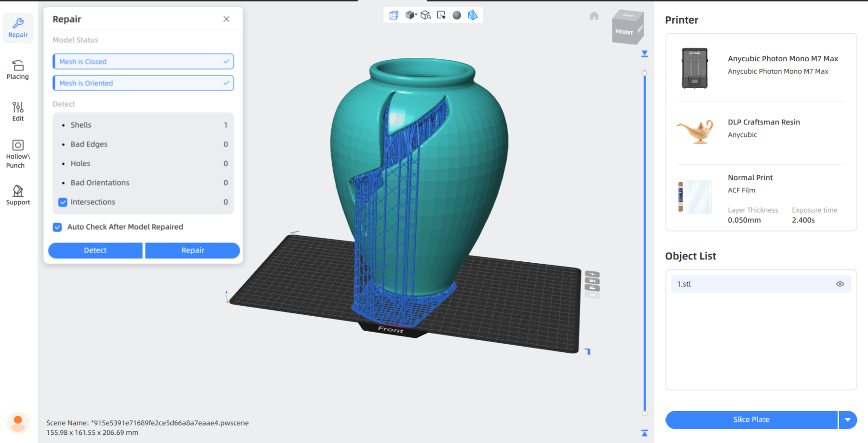
Task: Open the Slice Plate dropdown arrow
Action: tap(847, 420)
